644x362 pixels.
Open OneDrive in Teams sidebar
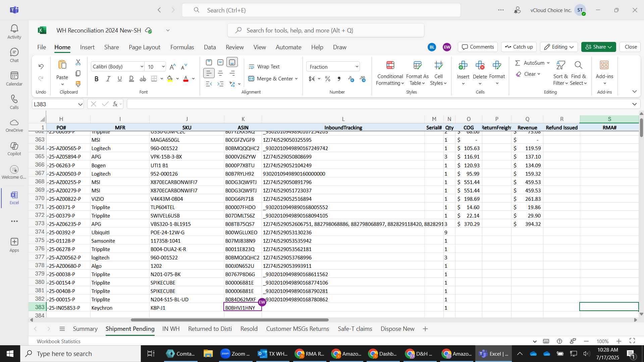click(14, 125)
